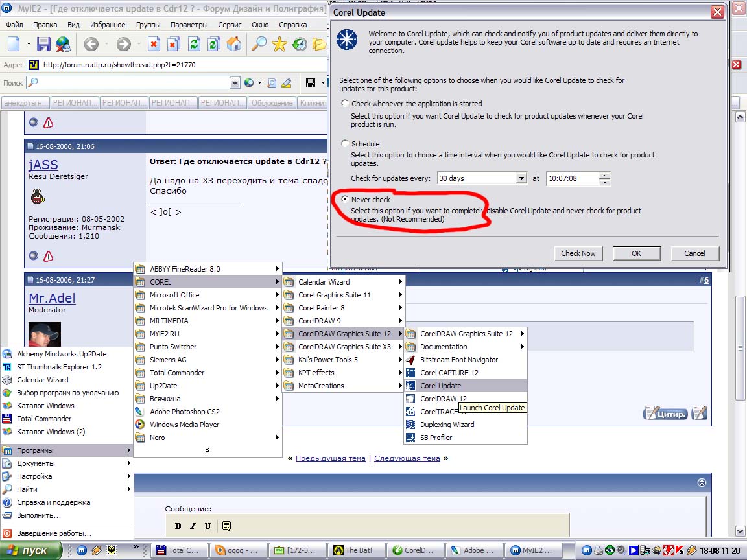This screenshot has height=560, width=747.
Task: Click the Save floppy icon in MyIE2 toolbar
Action: click(43, 44)
